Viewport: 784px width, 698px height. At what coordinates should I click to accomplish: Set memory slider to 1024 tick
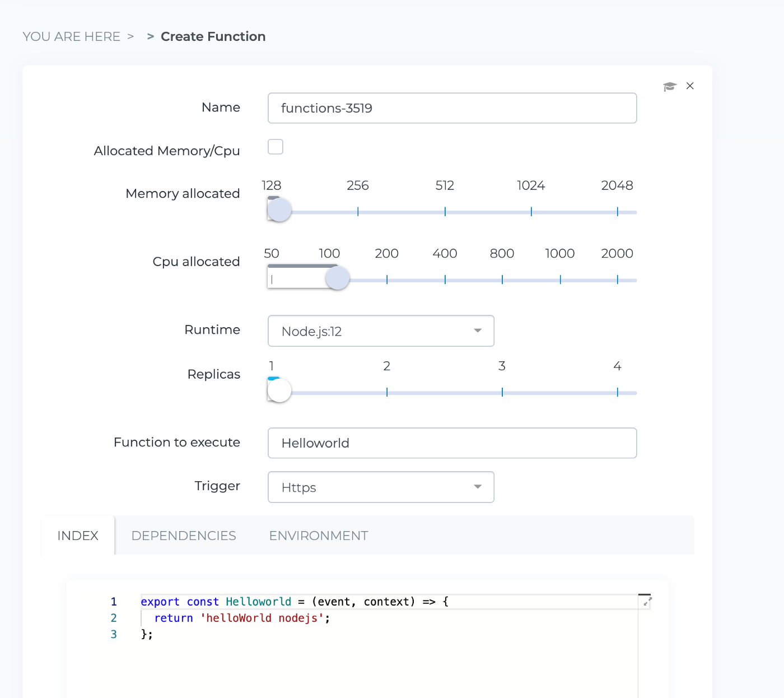pyautogui.click(x=531, y=212)
